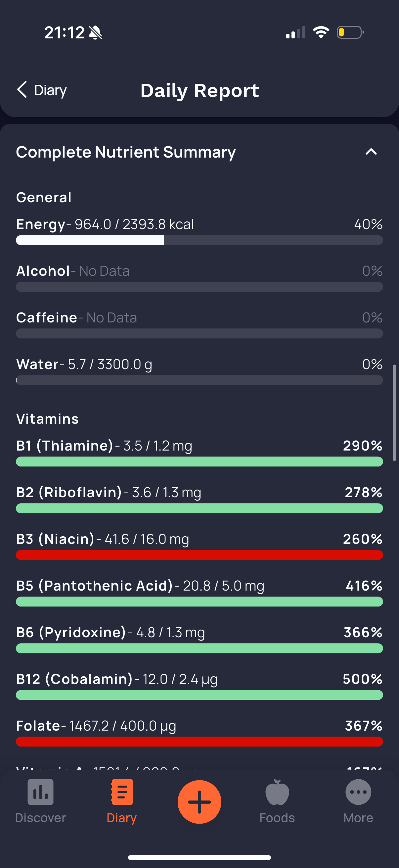Switch to the Discover tab label
Image resolution: width=399 pixels, height=868 pixels.
40,818
